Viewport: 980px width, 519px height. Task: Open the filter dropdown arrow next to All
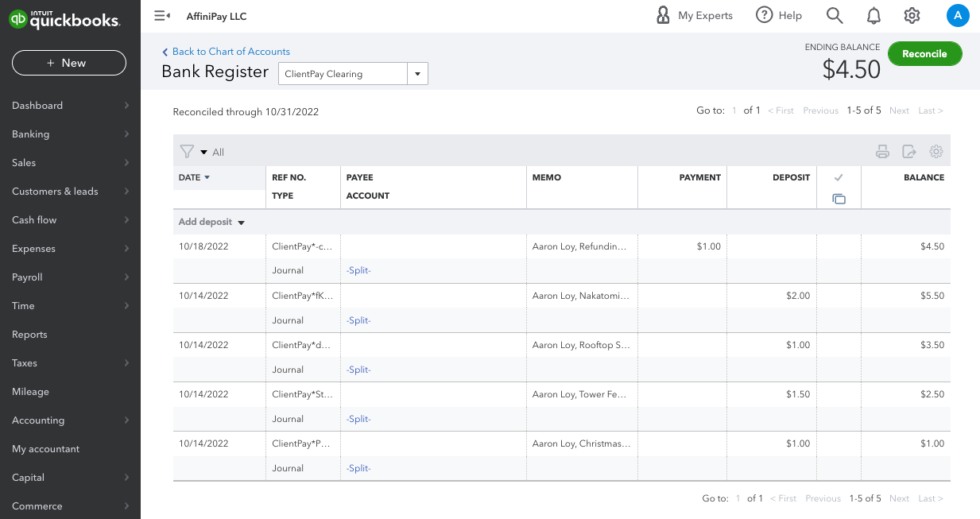click(203, 152)
